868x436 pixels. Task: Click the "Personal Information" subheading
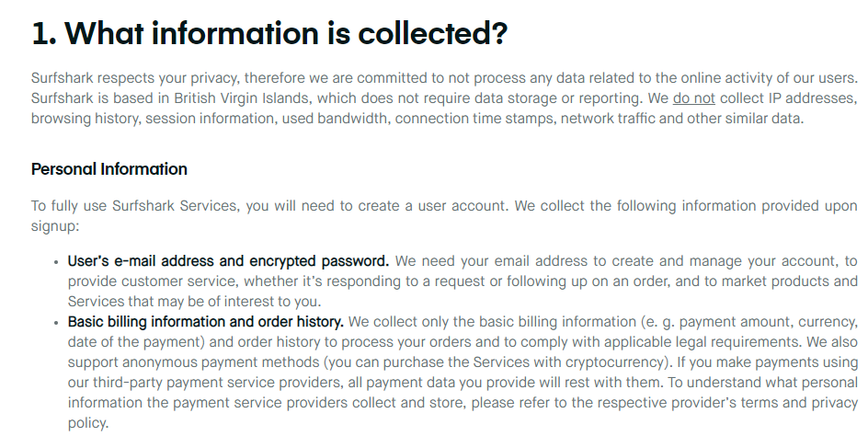[x=109, y=169]
